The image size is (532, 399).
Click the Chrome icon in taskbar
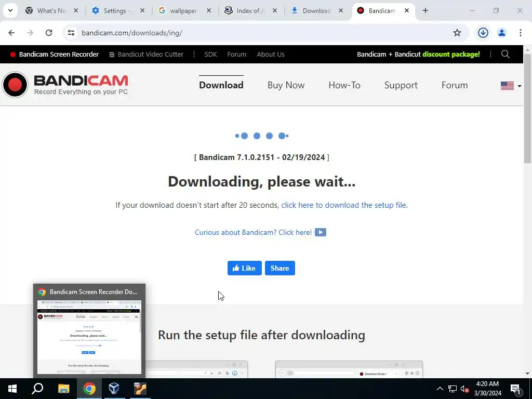[89, 389]
